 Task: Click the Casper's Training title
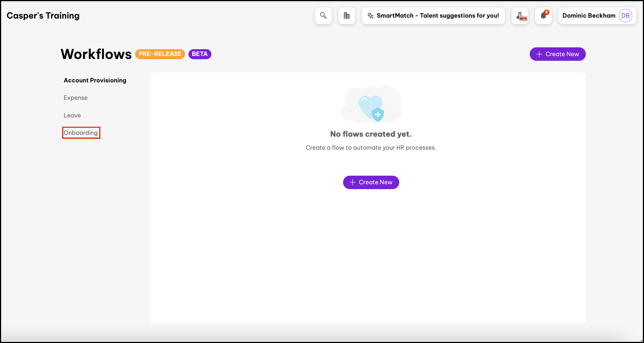[x=43, y=16]
